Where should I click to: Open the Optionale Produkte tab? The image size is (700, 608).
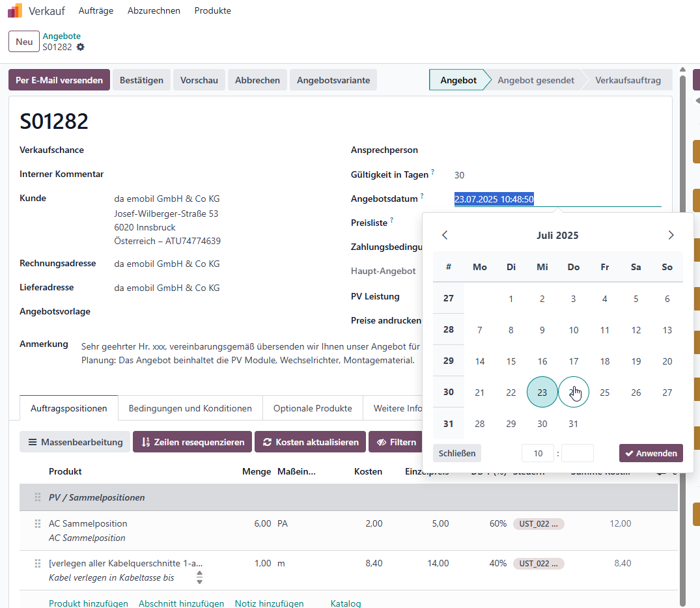[313, 408]
